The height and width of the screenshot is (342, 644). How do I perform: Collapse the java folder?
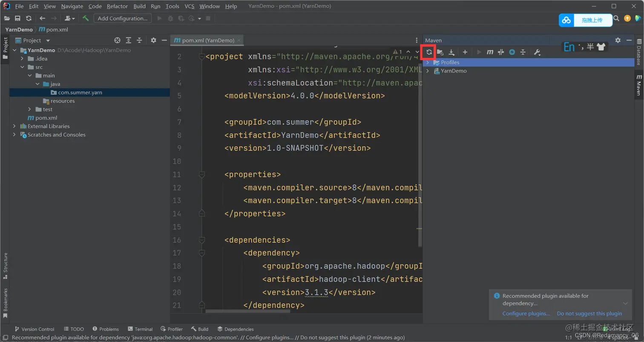pos(37,84)
